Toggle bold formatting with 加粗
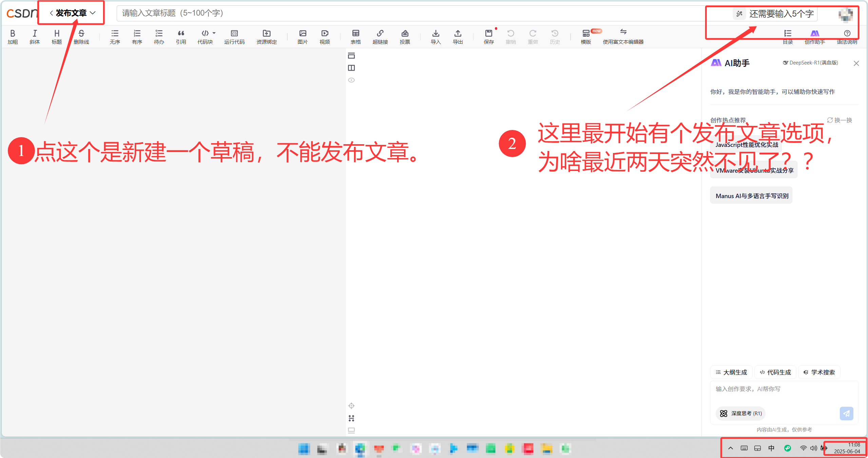The height and width of the screenshot is (458, 868). (13, 36)
